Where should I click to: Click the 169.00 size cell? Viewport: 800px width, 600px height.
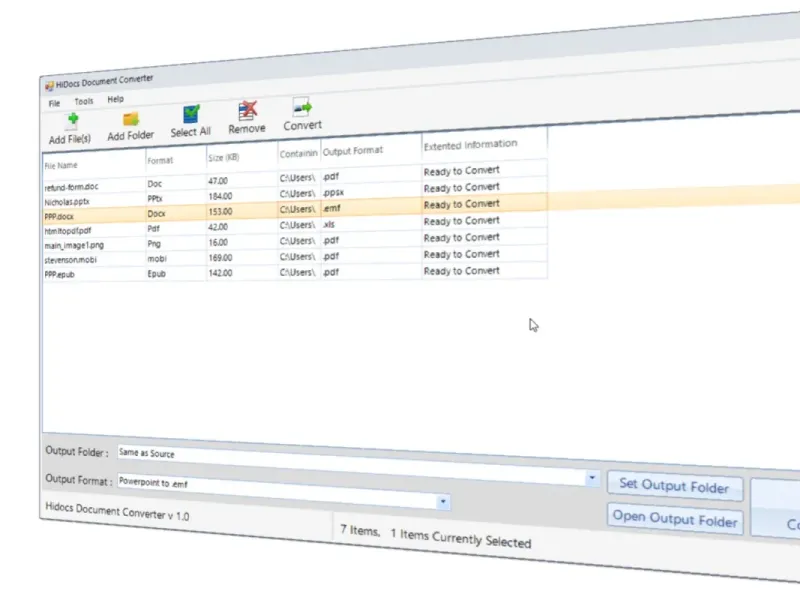242,257
